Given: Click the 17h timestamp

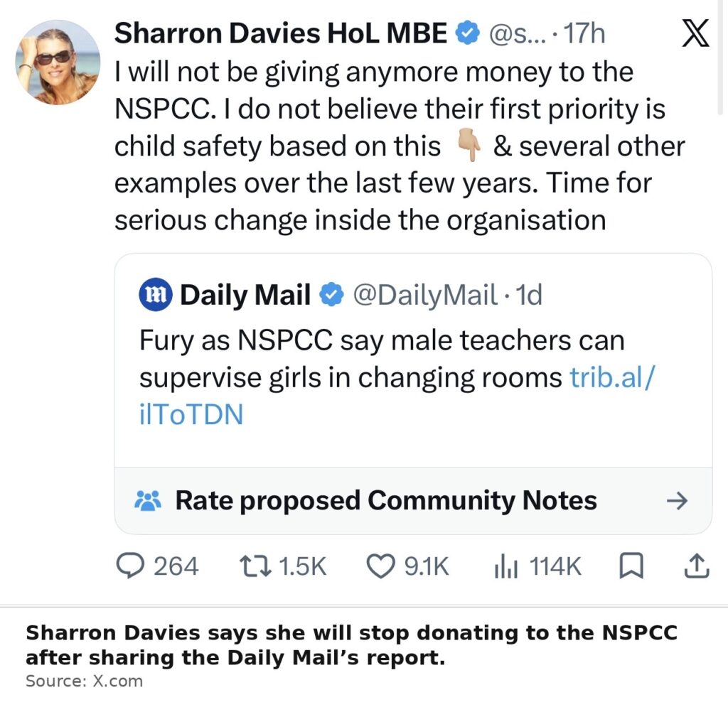Looking at the screenshot, I should tap(585, 33).
